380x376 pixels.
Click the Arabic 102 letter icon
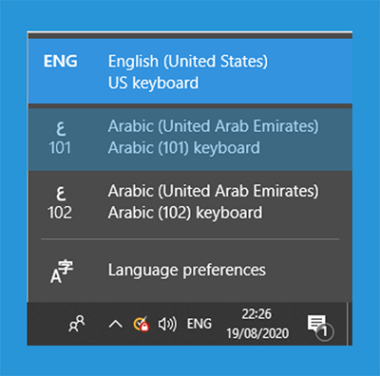[60, 203]
